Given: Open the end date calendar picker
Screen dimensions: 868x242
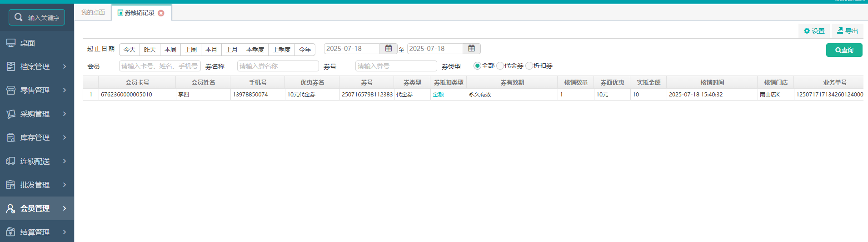Looking at the screenshot, I should [472, 48].
